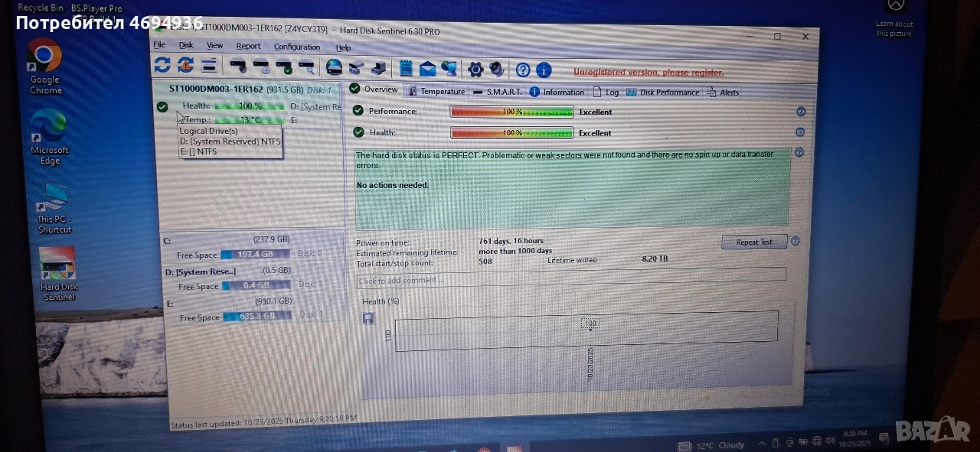The image size is (980, 452).
Task: Open the Configuration menu
Action: (297, 47)
